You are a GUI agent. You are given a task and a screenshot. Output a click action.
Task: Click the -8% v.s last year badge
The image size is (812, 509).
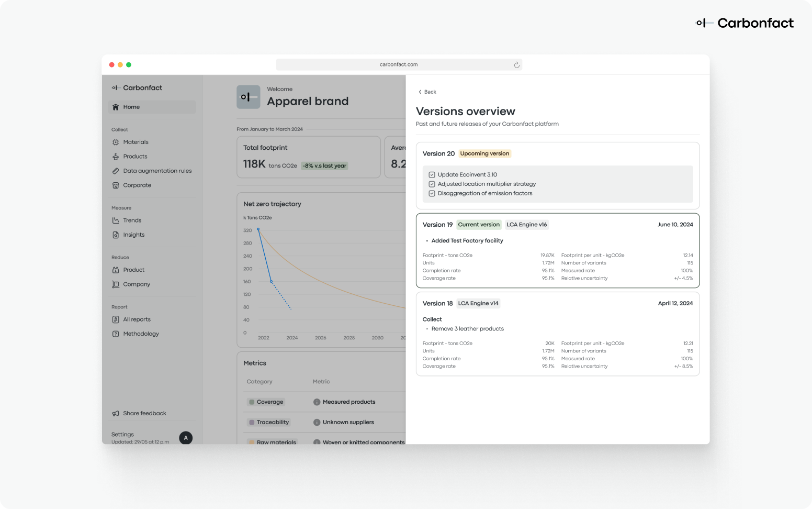point(324,166)
